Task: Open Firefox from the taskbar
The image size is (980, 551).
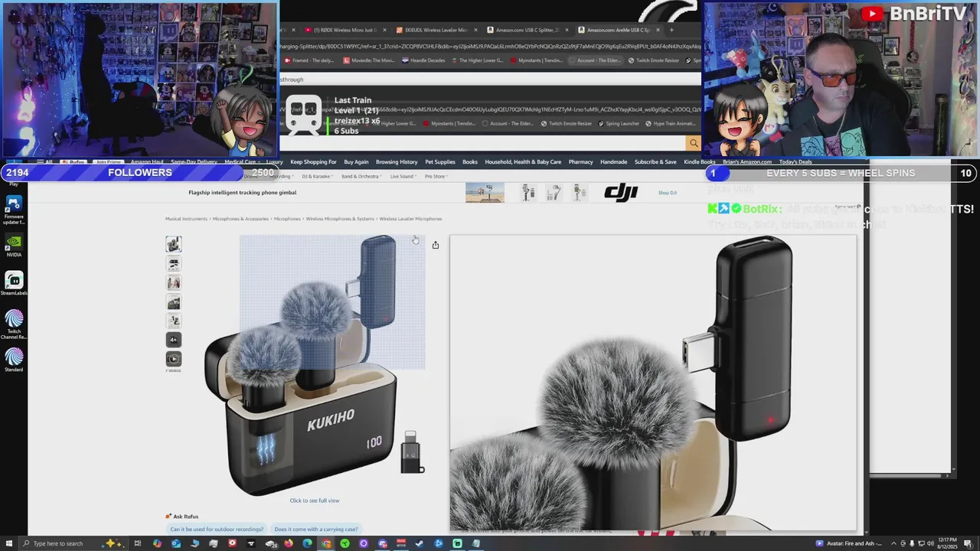Action: click(x=289, y=543)
